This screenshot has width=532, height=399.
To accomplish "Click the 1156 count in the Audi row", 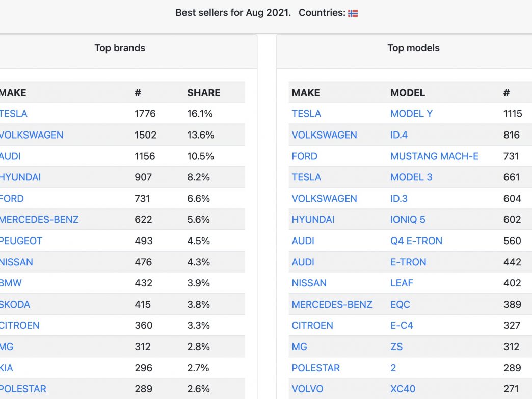I will click(145, 156).
